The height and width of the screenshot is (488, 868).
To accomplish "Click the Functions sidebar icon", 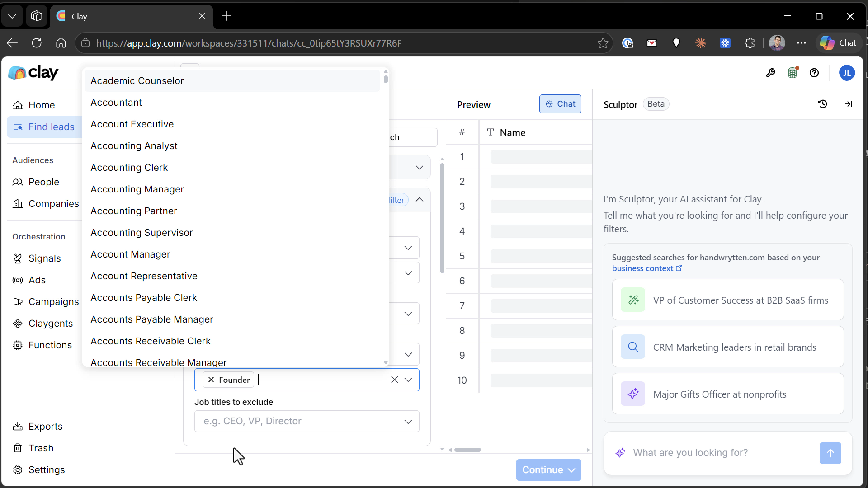I will coord(18,345).
